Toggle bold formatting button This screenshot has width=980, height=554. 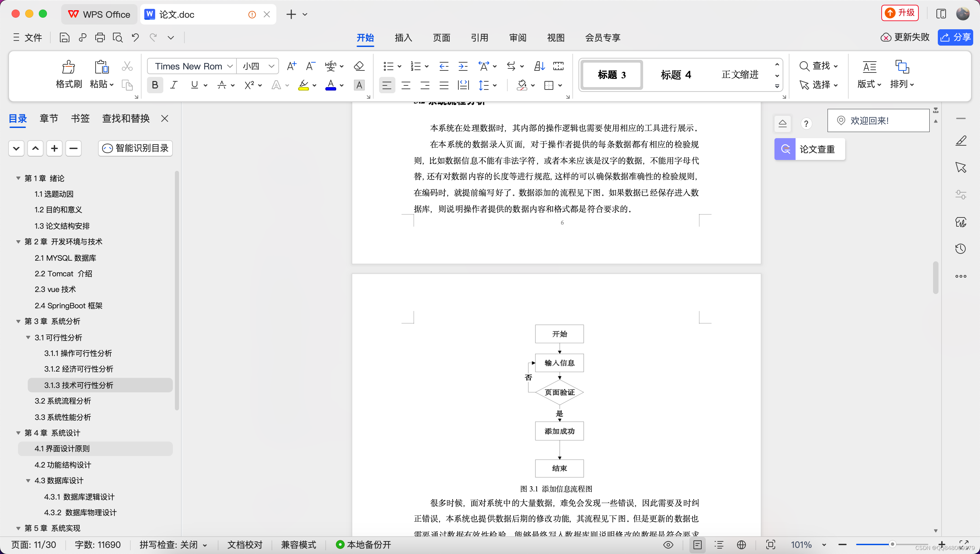pos(155,85)
